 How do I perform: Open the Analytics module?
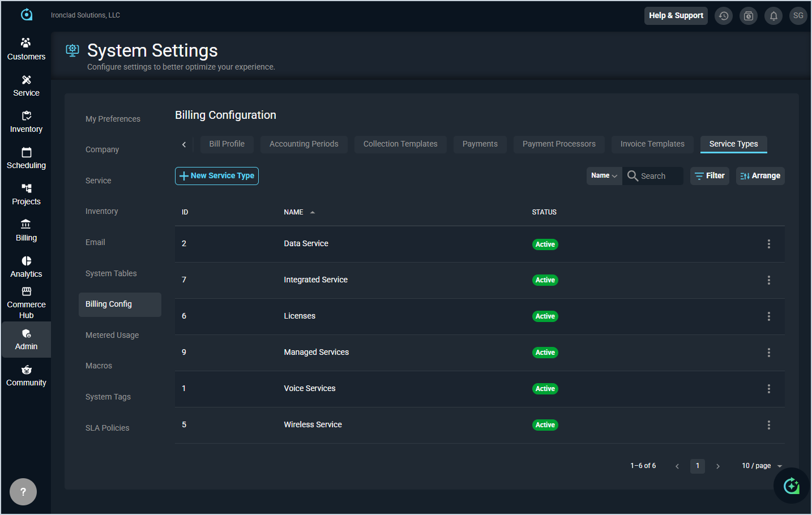[x=26, y=267]
